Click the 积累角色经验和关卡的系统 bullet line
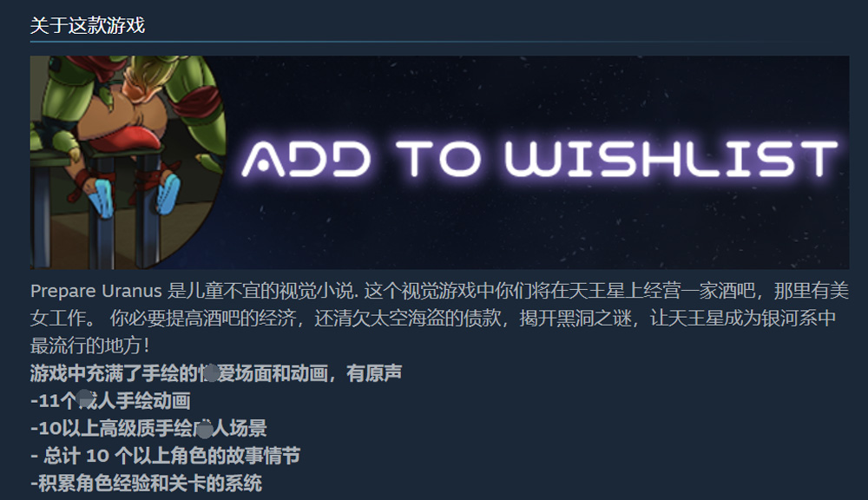868x500 pixels. (x=146, y=483)
